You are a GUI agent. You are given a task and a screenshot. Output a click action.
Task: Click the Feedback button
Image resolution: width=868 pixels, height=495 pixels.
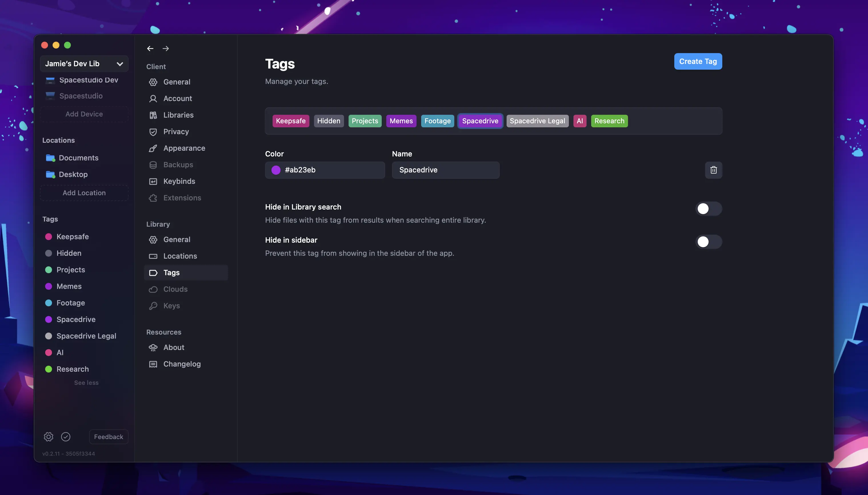click(x=109, y=436)
